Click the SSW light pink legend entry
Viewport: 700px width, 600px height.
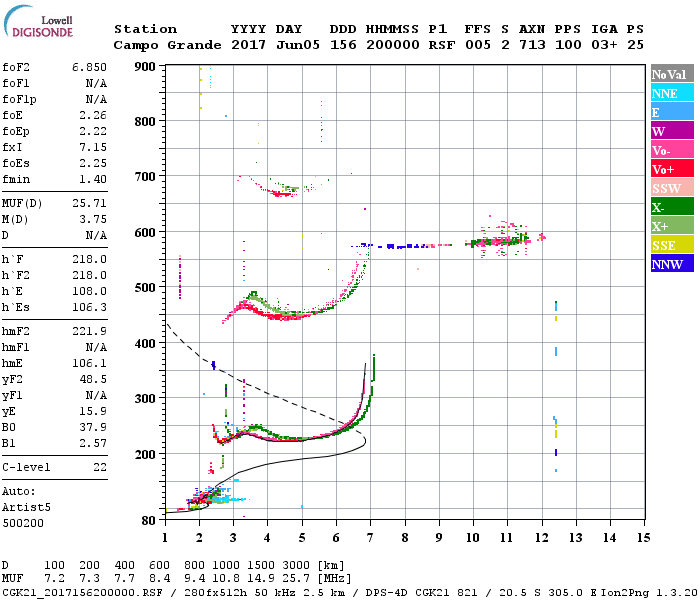tap(671, 189)
